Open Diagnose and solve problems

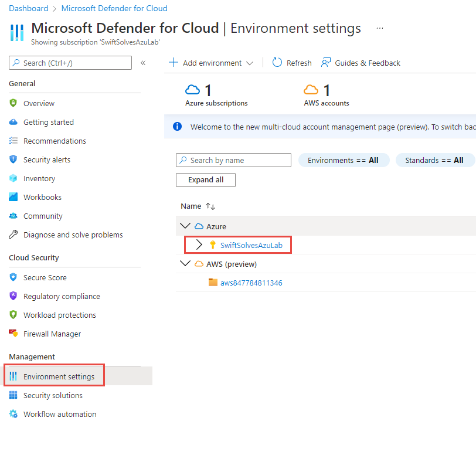point(74,235)
